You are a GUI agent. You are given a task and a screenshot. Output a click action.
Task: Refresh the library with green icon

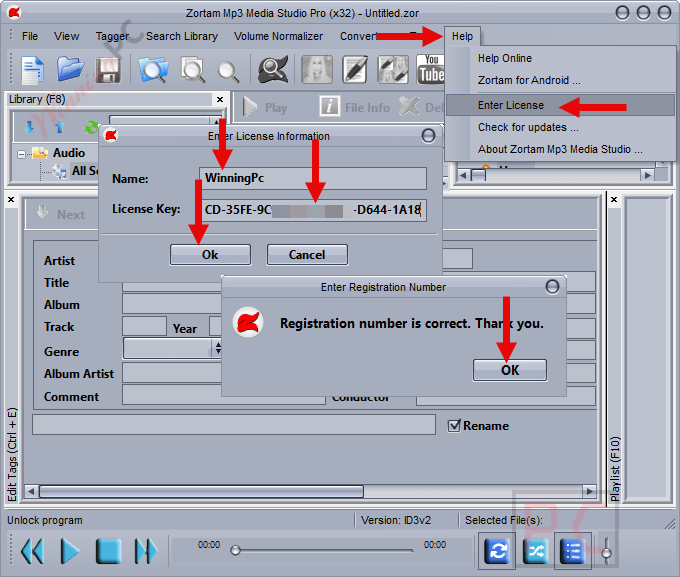point(91,127)
